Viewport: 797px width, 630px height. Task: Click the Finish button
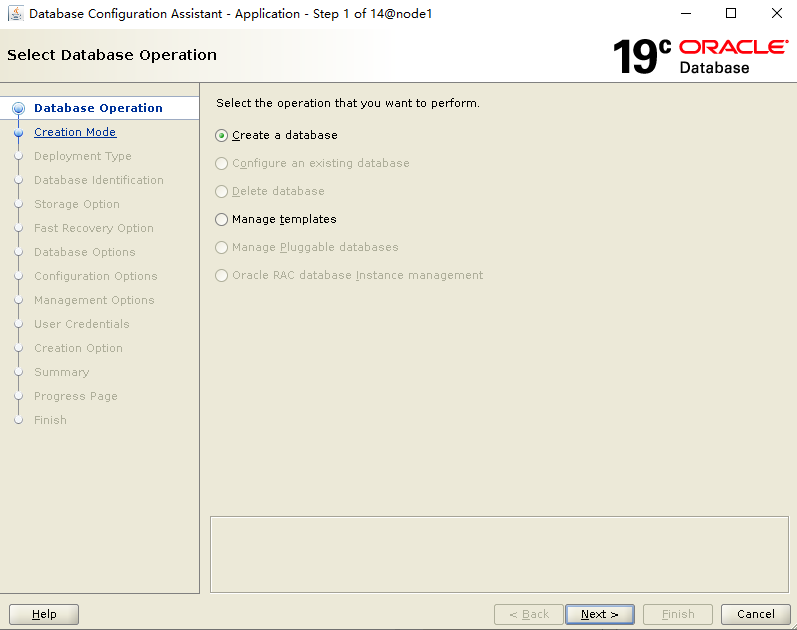click(678, 614)
